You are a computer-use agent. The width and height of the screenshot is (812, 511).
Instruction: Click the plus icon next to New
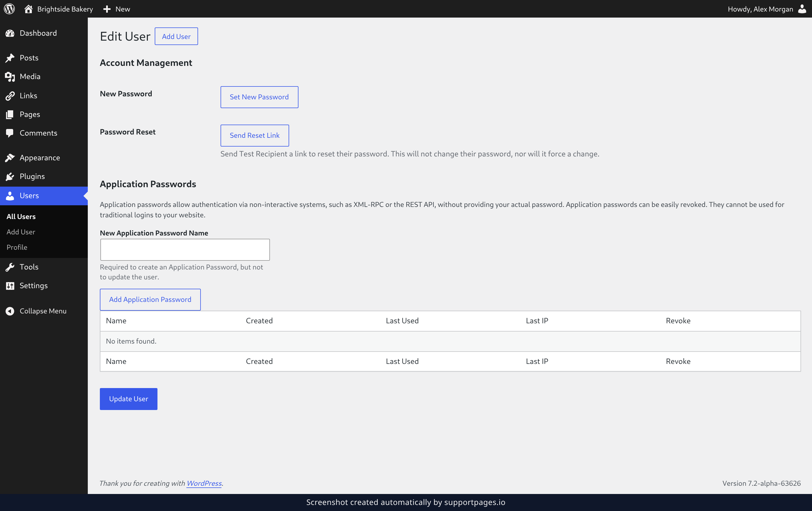[x=107, y=9]
